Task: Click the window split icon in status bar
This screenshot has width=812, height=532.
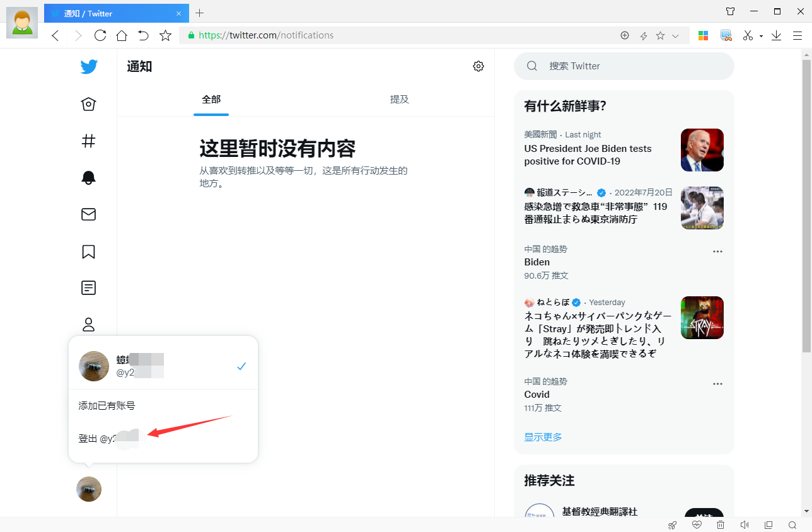Action: click(x=768, y=525)
